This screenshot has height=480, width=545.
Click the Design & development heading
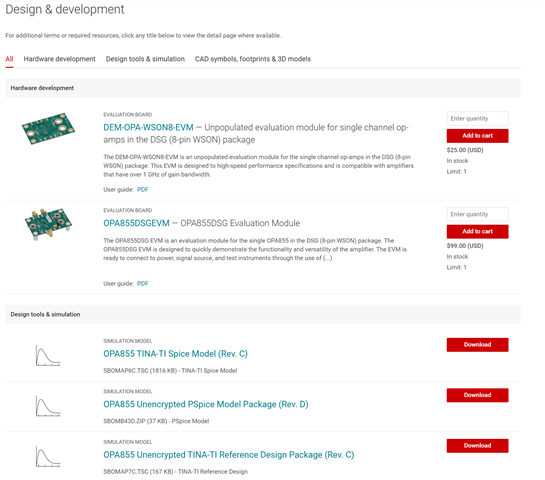pos(65,9)
